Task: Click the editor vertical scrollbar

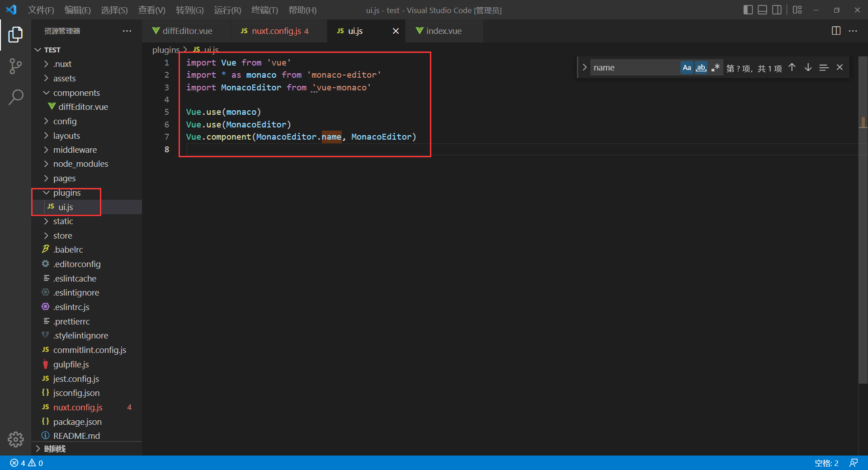Action: (863, 219)
